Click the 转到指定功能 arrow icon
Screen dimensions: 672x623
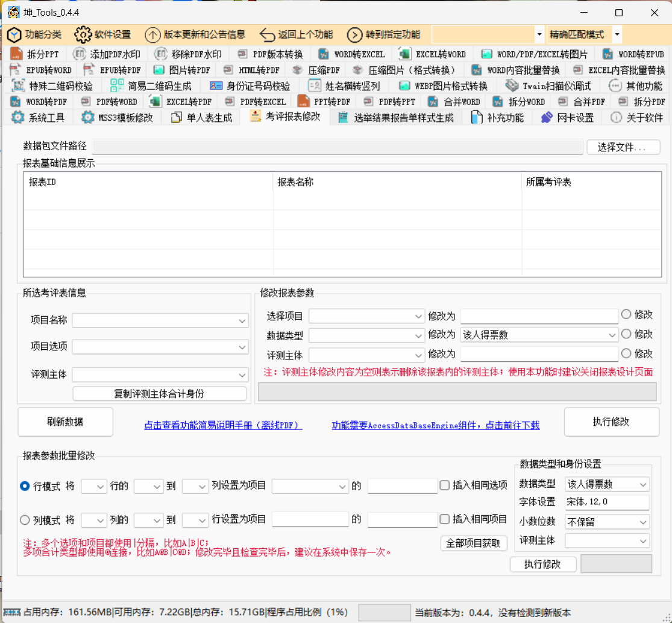(354, 34)
